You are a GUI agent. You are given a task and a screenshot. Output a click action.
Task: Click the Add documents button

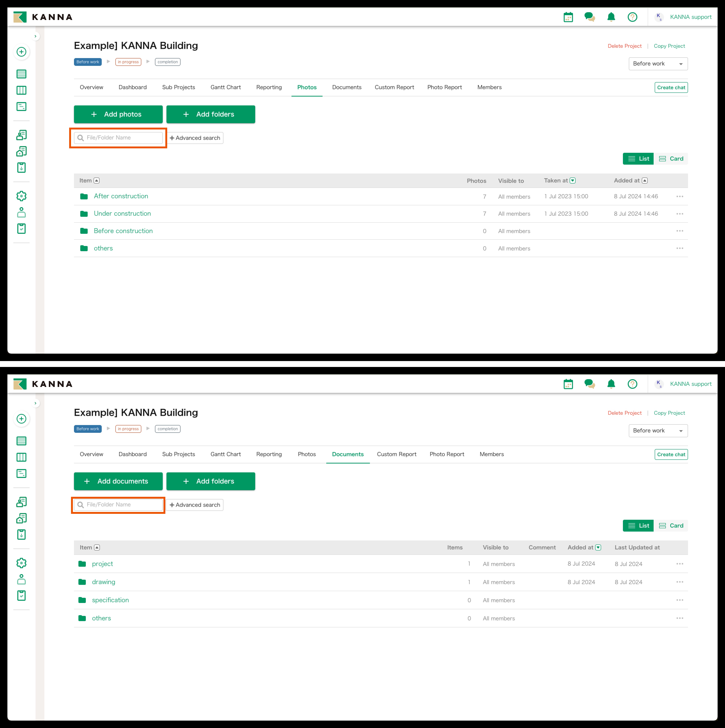click(118, 481)
